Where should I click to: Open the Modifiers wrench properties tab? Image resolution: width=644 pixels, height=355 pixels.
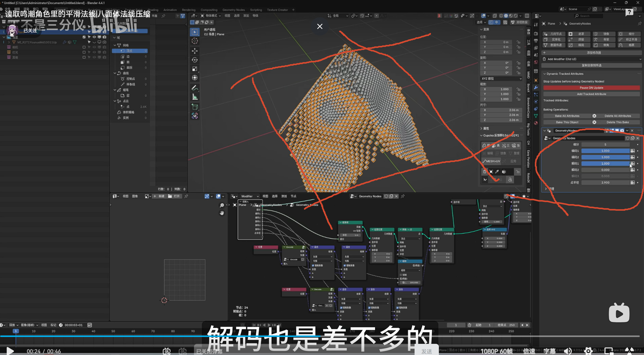[536, 87]
